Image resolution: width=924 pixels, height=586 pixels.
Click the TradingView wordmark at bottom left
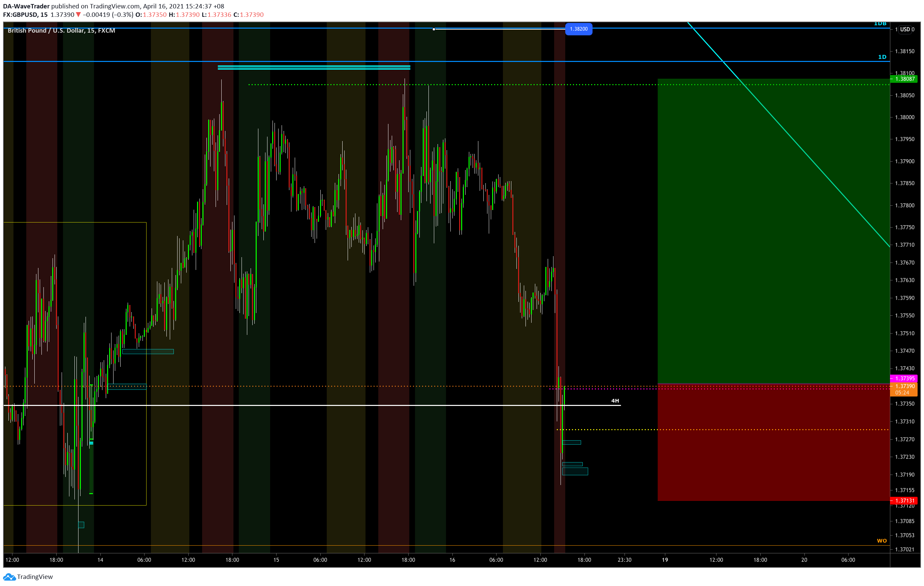[x=35, y=577]
